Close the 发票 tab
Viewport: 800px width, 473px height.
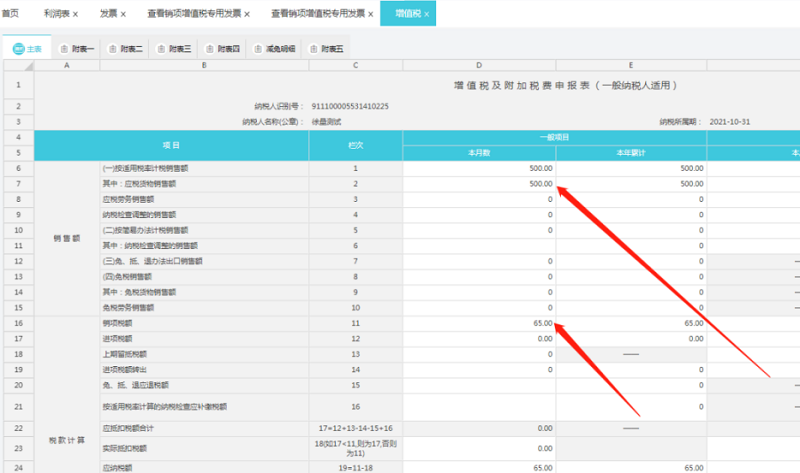pyautogui.click(x=123, y=14)
